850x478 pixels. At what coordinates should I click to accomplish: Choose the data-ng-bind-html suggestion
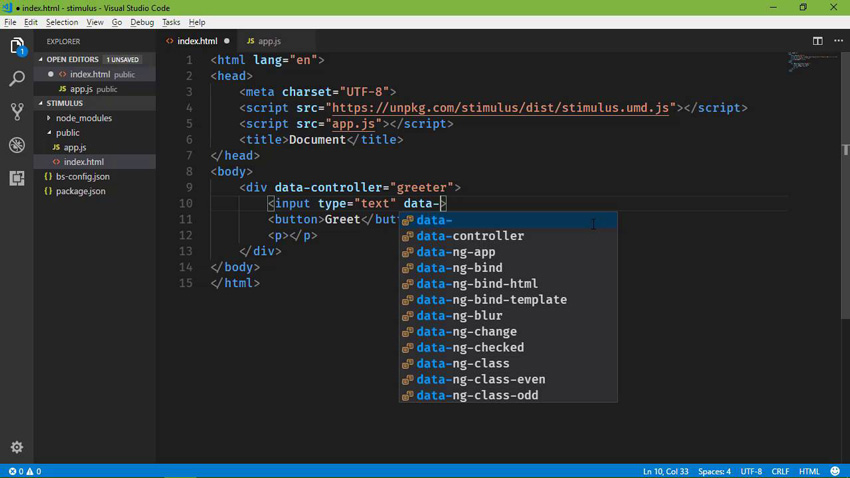(x=508, y=283)
